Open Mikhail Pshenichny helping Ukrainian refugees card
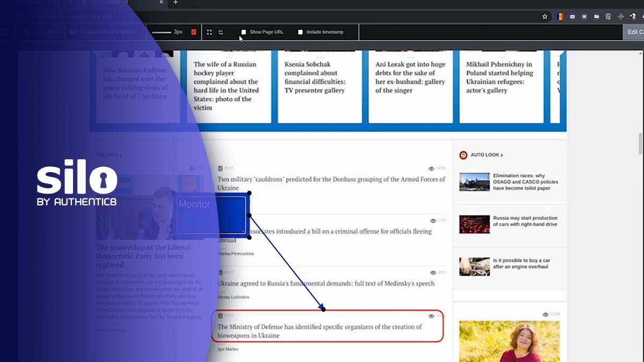This screenshot has height=362, width=644. pos(501,87)
